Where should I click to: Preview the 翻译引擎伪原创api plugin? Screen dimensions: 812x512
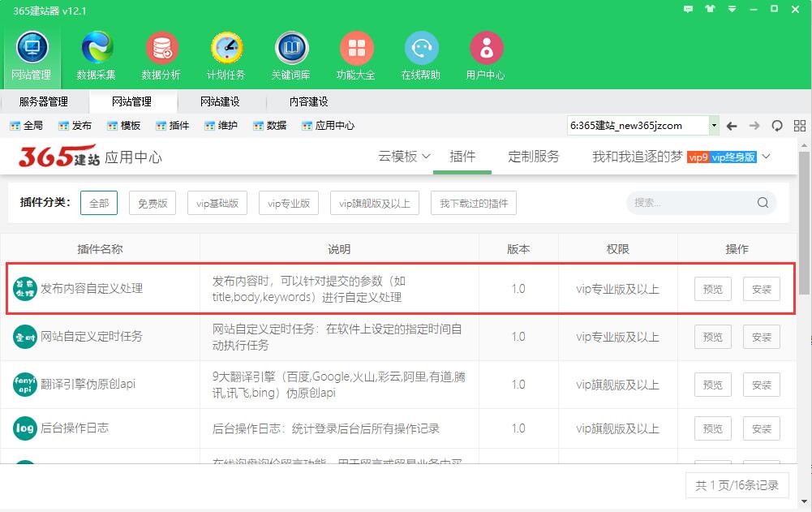tap(712, 385)
